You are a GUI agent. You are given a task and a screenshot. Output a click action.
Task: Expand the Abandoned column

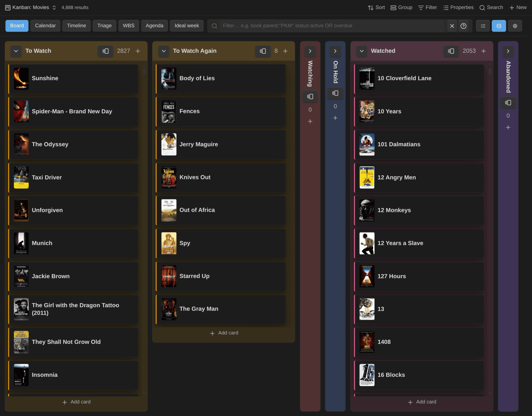[x=508, y=51]
